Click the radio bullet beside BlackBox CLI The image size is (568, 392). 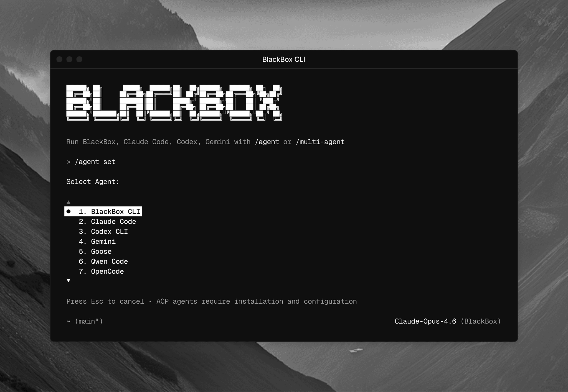pyautogui.click(x=69, y=211)
